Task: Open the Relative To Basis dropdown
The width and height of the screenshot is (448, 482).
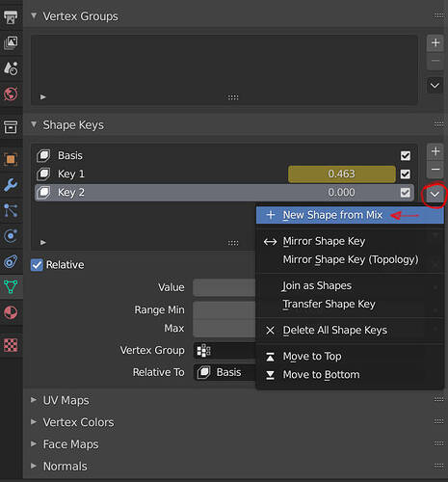Action: (x=224, y=372)
